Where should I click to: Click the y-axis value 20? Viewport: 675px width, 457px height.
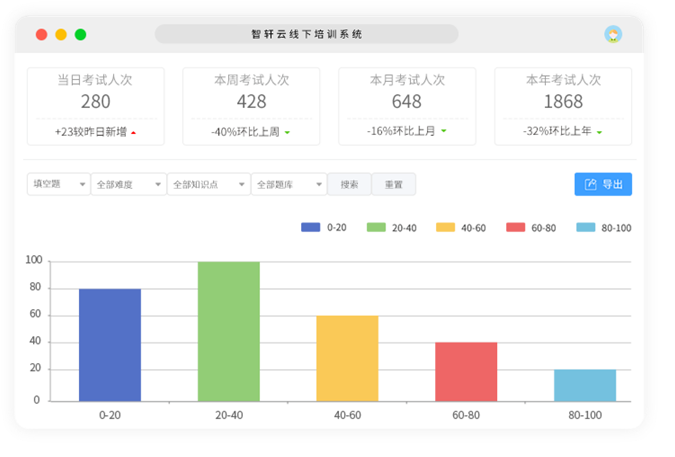35,368
